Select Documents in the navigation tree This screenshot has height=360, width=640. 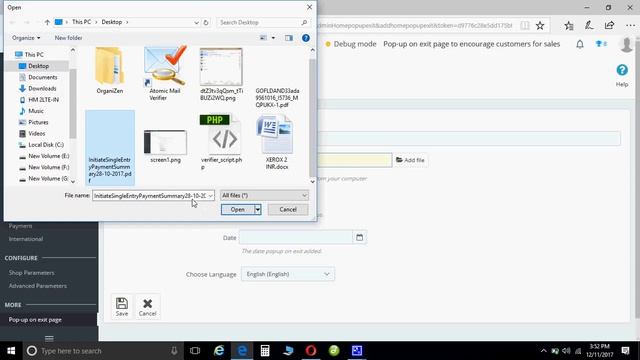(x=42, y=77)
